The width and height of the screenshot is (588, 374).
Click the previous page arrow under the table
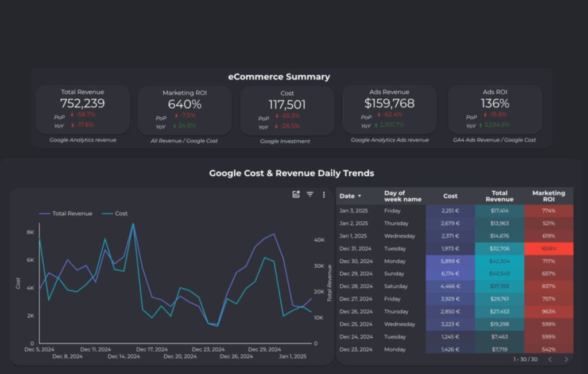(x=550, y=359)
